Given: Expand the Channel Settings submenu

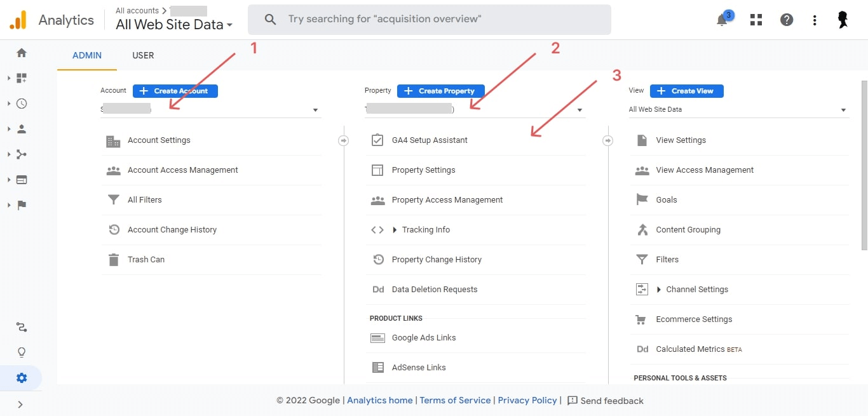Looking at the screenshot, I should coord(659,290).
